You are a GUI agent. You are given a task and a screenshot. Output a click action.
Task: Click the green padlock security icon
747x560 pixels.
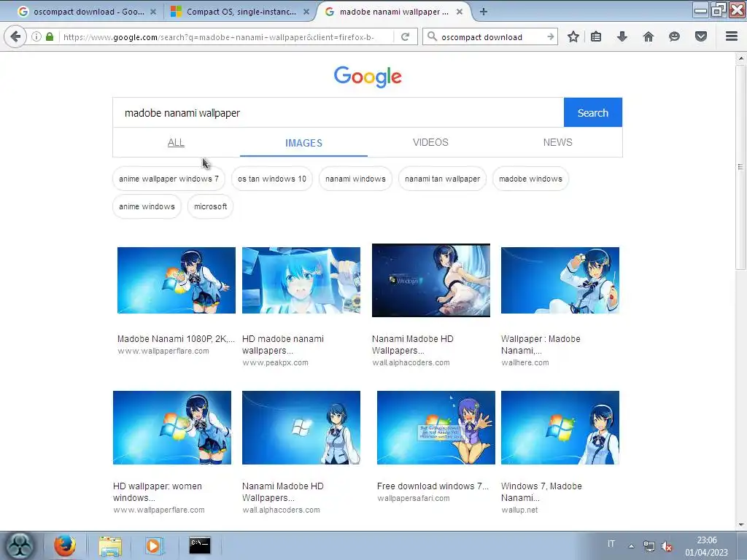(50, 36)
